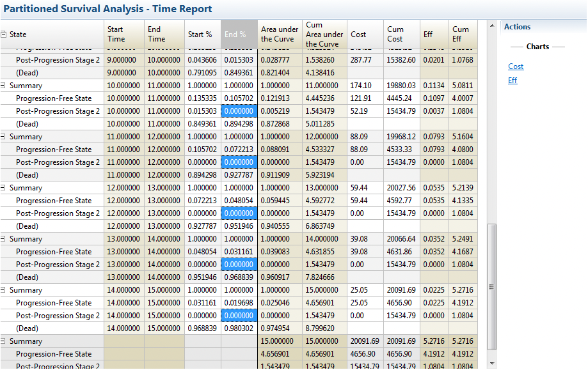
Task: Collapse Summary row starting at time 14.000000
Action: click(x=4, y=290)
